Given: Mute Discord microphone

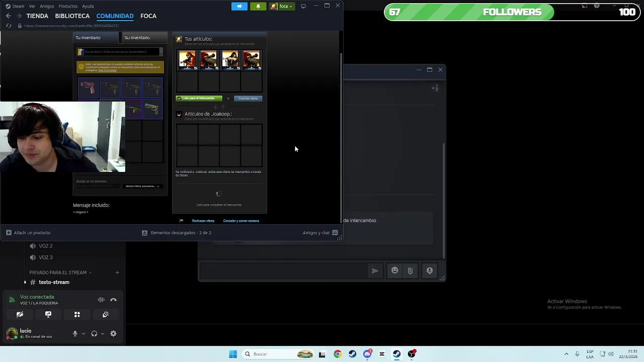Looking at the screenshot, I should click(x=75, y=333).
